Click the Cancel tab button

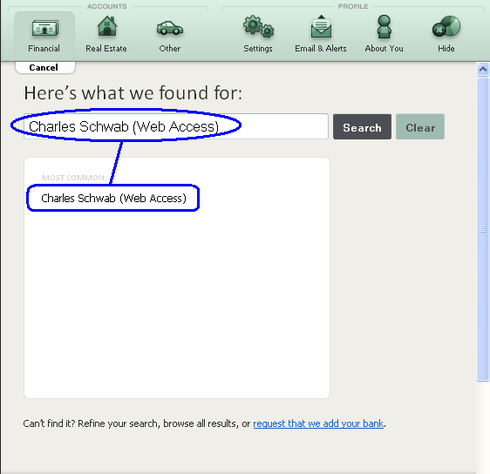45,67
